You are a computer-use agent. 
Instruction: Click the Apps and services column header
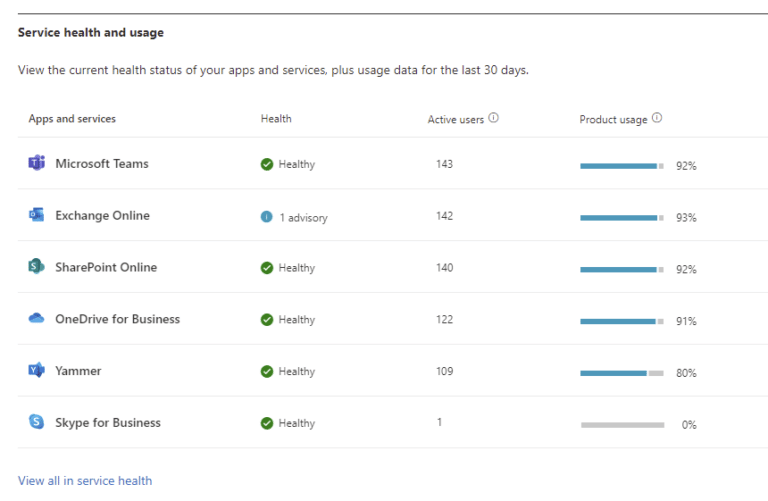(72, 119)
